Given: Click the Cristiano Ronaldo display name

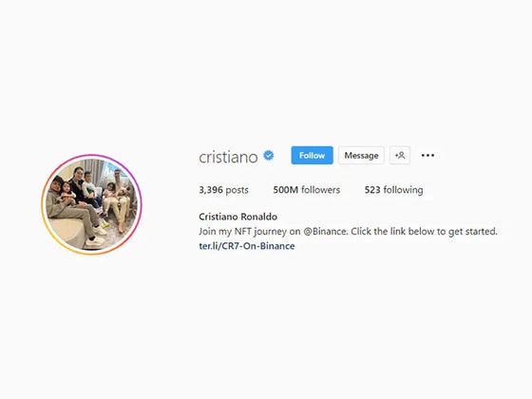Looking at the screenshot, I should pyautogui.click(x=237, y=217).
